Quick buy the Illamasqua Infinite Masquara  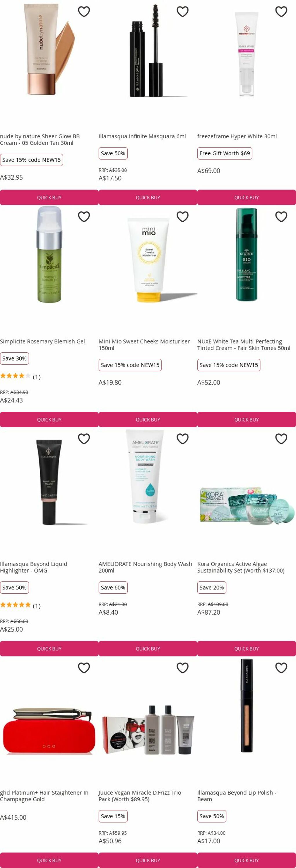pos(148,197)
